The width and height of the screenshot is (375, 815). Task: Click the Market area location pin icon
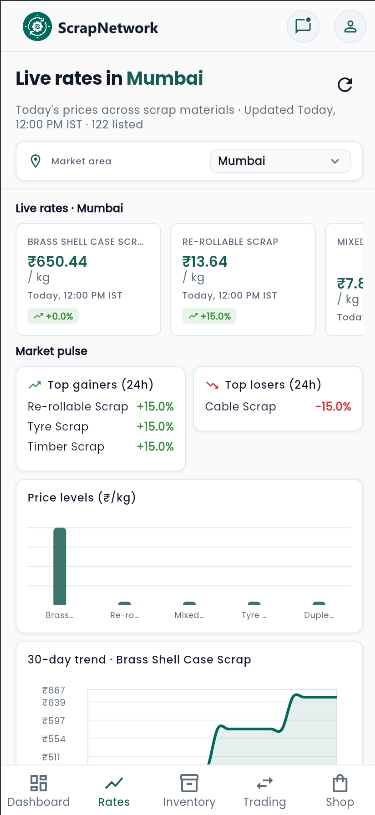click(35, 161)
